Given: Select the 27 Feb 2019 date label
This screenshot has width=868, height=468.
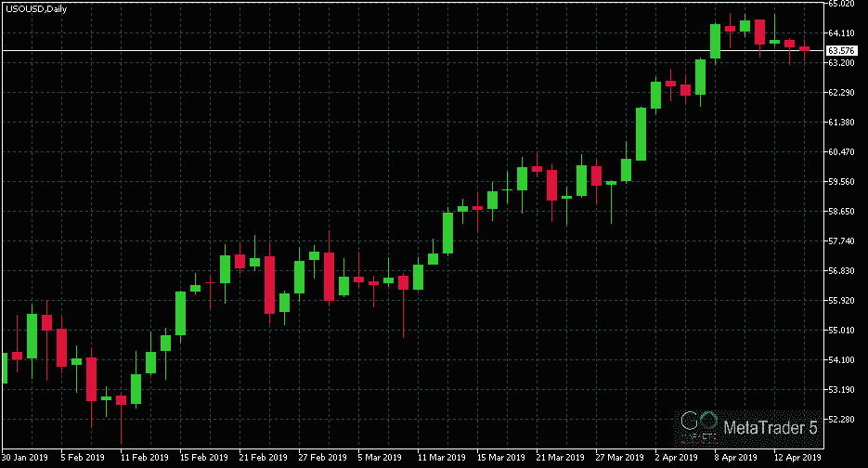Looking at the screenshot, I should click(323, 458).
